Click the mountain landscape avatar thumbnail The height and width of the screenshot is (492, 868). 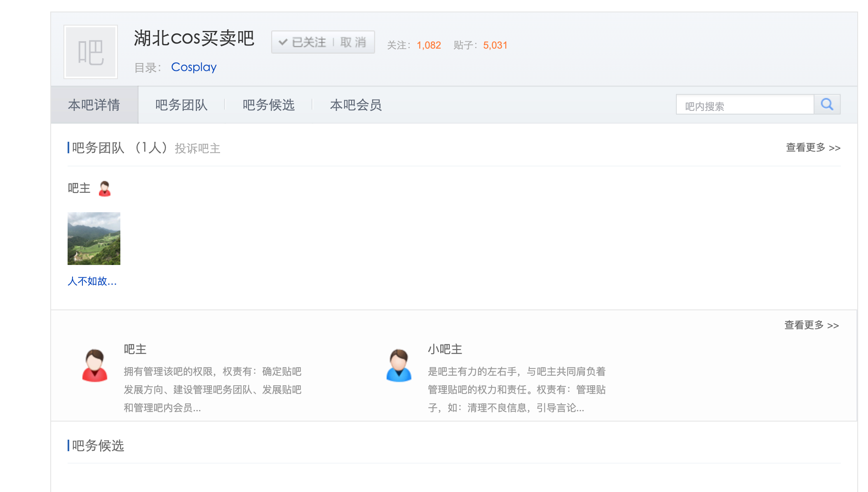94,239
